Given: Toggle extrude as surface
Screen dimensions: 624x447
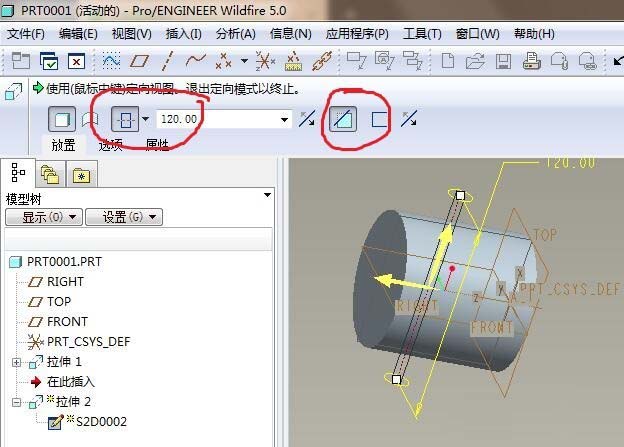Looking at the screenshot, I should (x=90, y=119).
